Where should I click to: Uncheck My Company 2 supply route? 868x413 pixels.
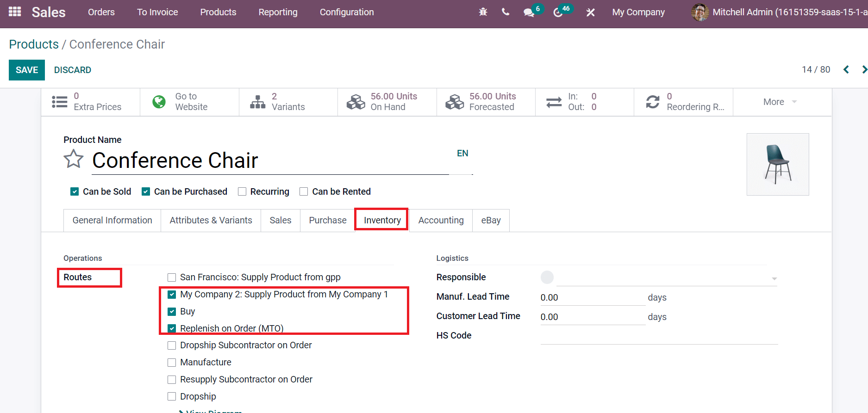coord(172,295)
